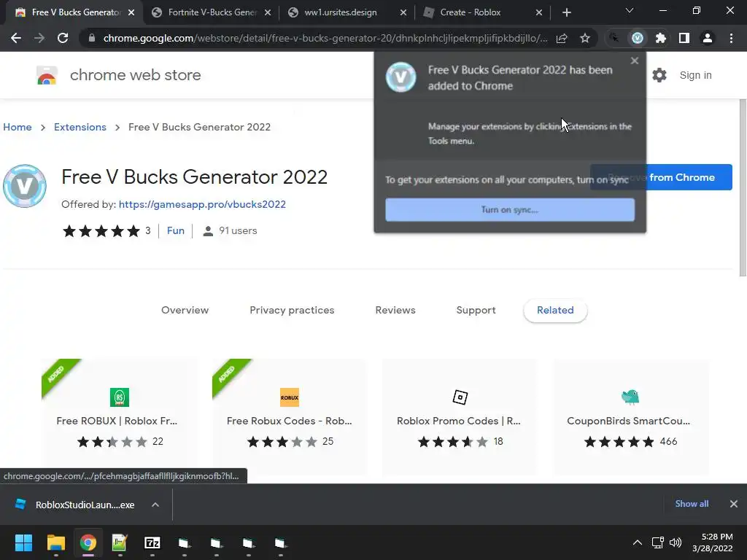Click the network icon in system tray
This screenshot has width=747, height=560.
pos(658,542)
